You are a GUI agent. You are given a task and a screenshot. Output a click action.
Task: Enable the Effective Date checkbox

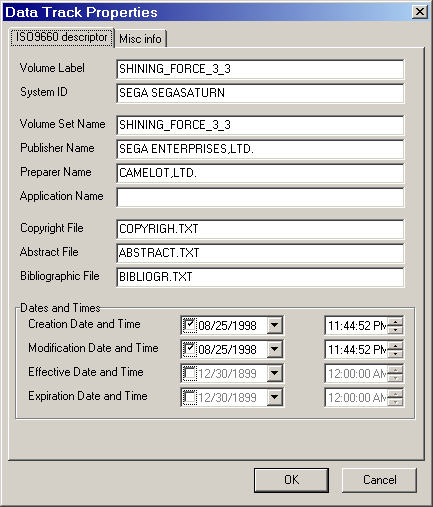pos(190,373)
